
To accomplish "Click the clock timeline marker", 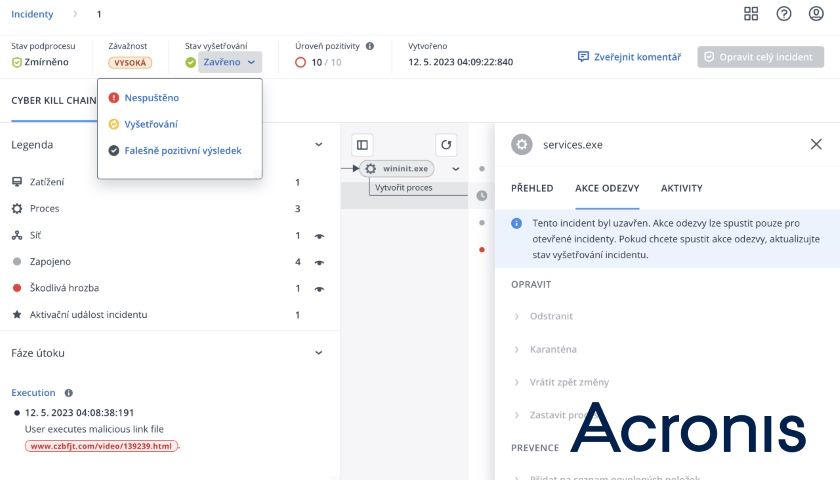I will click(482, 196).
